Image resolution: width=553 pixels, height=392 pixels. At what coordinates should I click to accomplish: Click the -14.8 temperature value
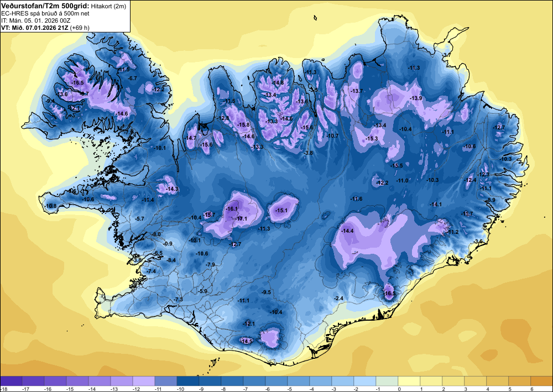pos(278,82)
